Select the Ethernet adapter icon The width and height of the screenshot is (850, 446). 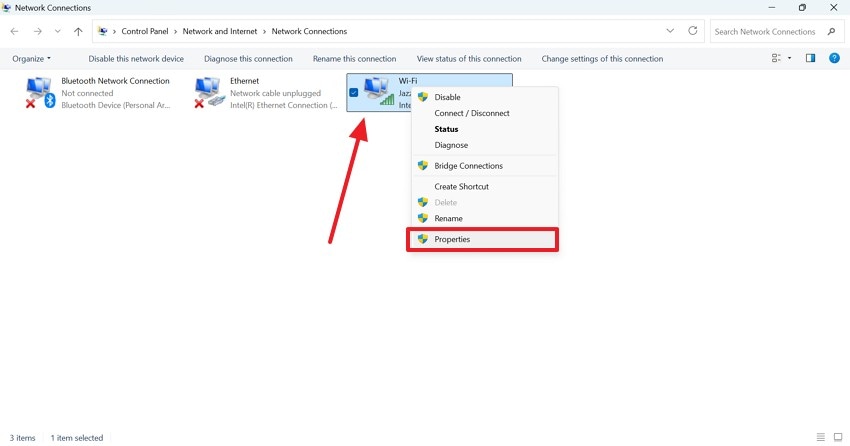(x=209, y=92)
